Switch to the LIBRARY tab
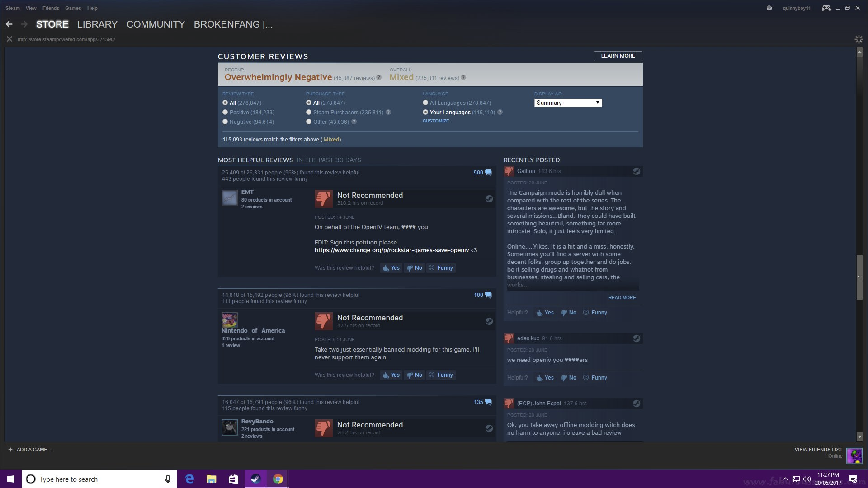This screenshot has height=488, width=868. point(97,24)
